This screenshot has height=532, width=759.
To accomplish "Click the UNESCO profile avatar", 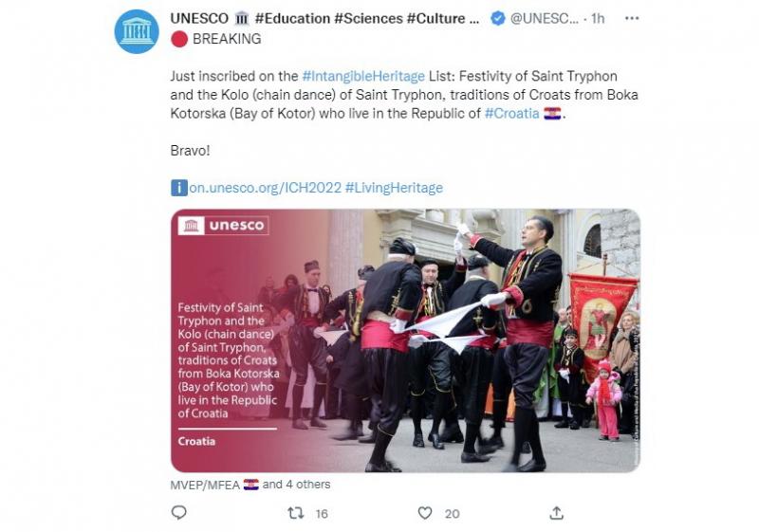I will pyautogui.click(x=137, y=31).
